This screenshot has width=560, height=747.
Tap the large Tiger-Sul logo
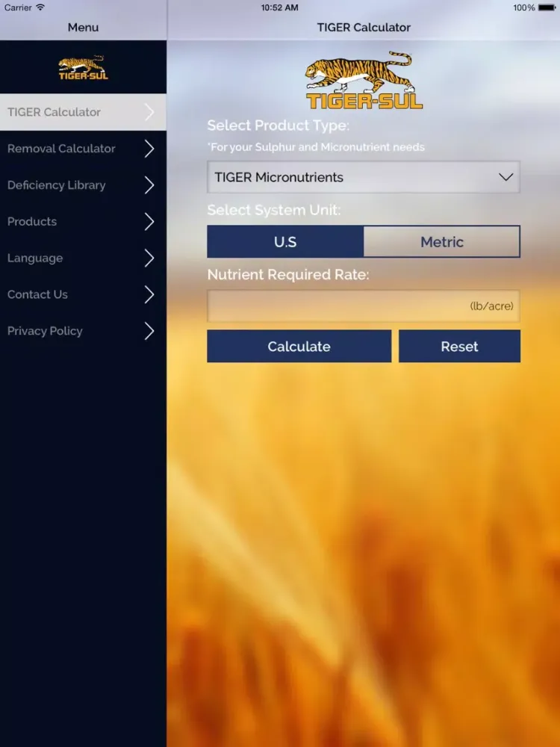[364, 81]
